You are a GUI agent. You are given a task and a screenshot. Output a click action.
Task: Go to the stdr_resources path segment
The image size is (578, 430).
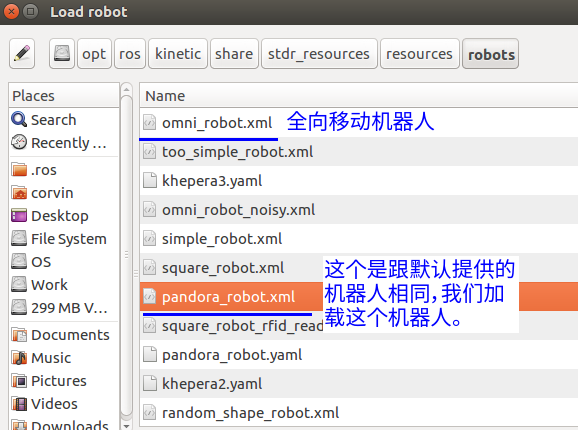tap(319, 54)
